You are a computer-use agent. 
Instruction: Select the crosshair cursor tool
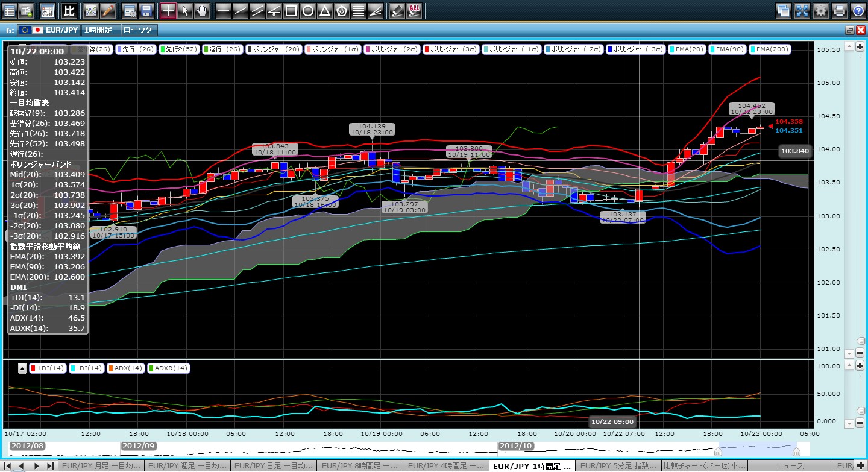168,10
